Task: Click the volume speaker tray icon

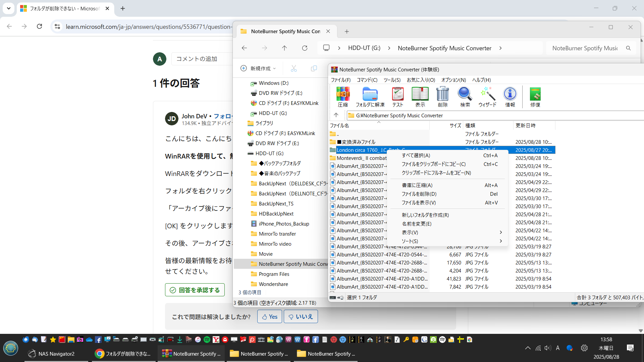Action: 548,348
